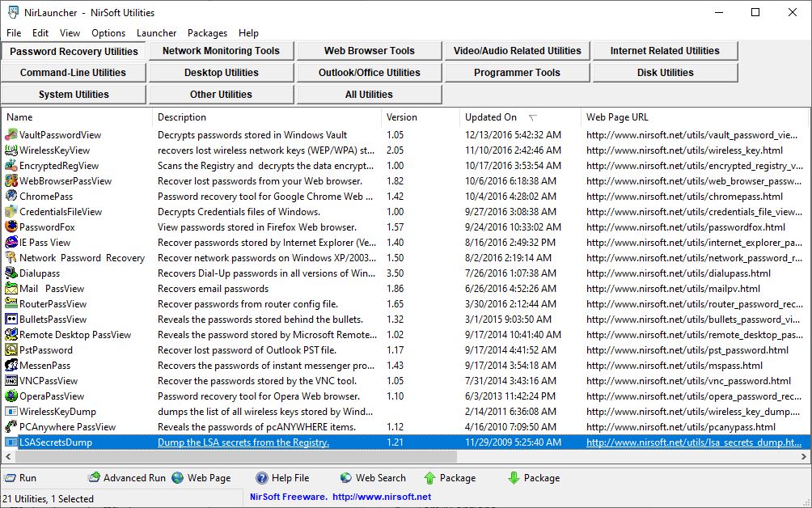The height and width of the screenshot is (508, 812).
Task: Open Video/Audio Related Utilities tab
Action: [518, 51]
